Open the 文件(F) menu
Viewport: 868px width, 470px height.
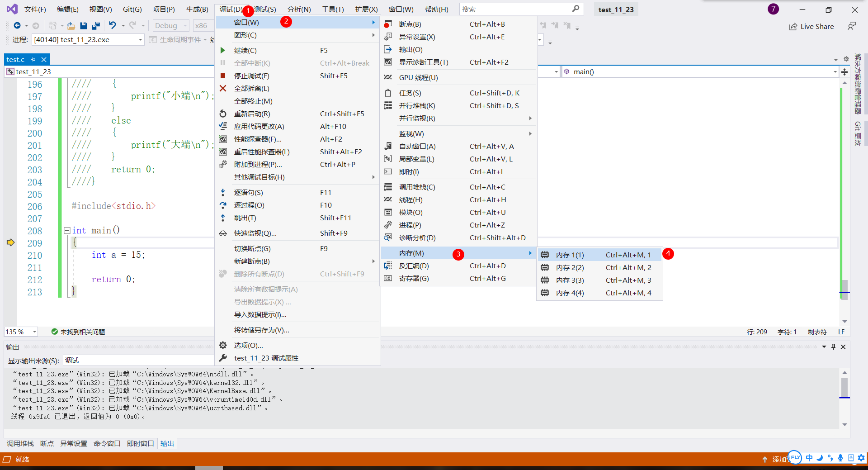click(35, 9)
